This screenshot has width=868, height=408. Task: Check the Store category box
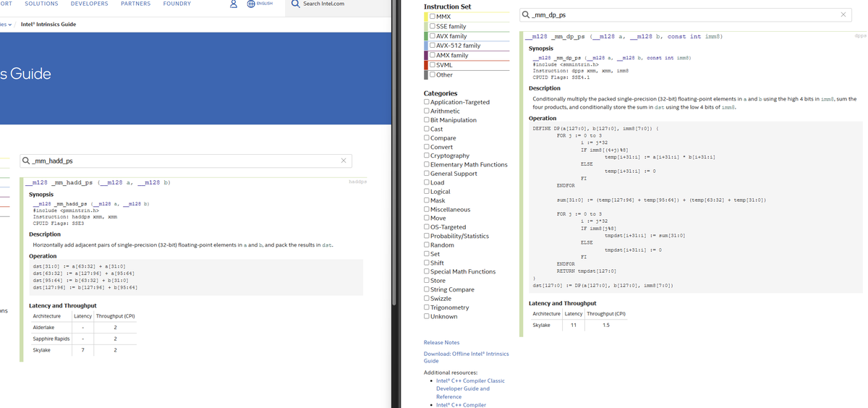coord(427,281)
